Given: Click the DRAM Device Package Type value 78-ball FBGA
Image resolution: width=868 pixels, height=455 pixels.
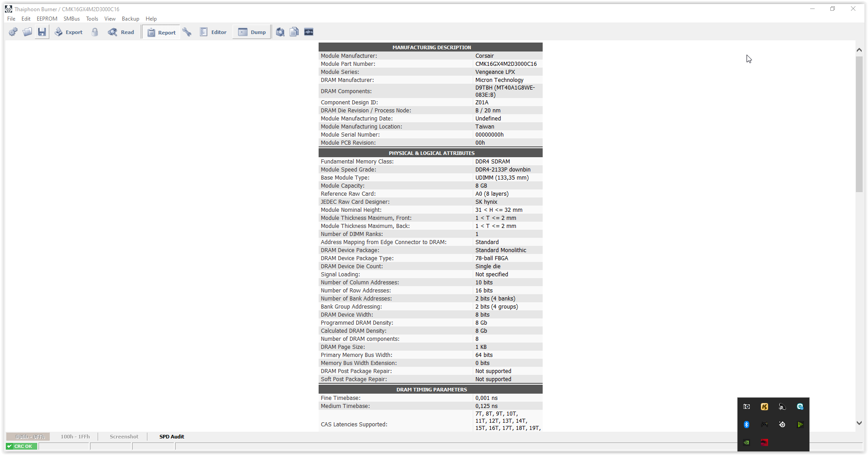Looking at the screenshot, I should click(492, 258).
